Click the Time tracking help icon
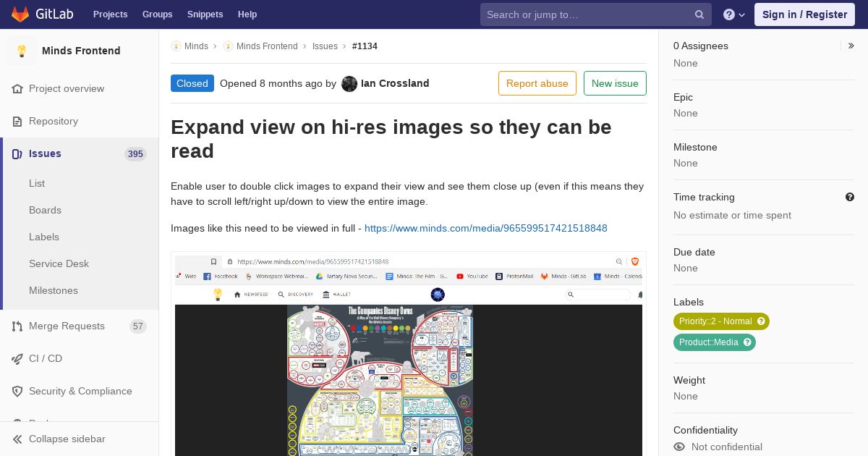Screen dimensions: 868x456 850,197
